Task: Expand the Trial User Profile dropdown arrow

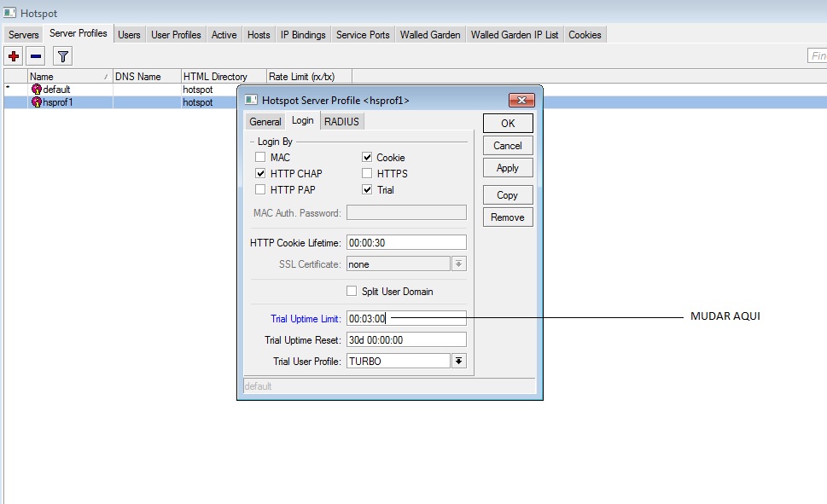Action: coord(459,361)
